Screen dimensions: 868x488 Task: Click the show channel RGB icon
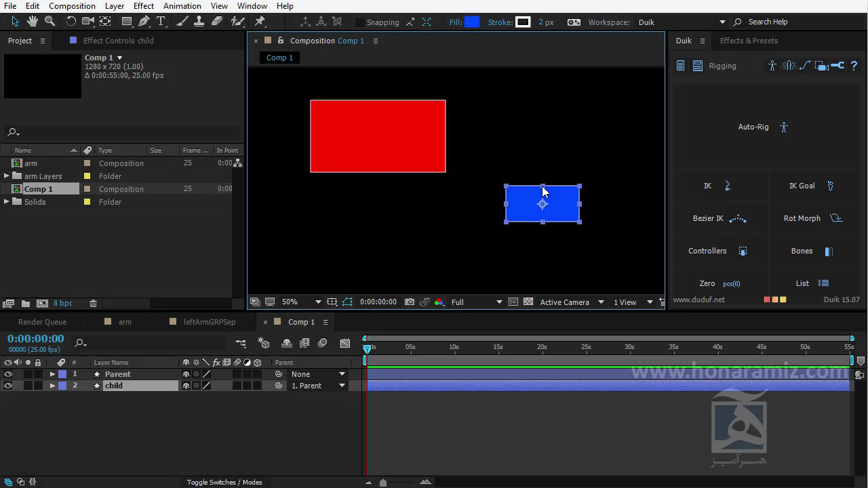pyautogui.click(x=439, y=302)
